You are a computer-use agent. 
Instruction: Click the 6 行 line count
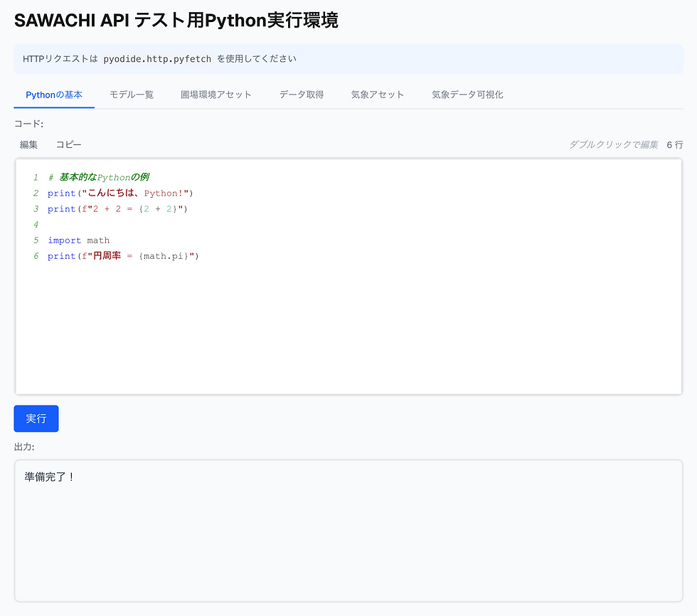(675, 144)
